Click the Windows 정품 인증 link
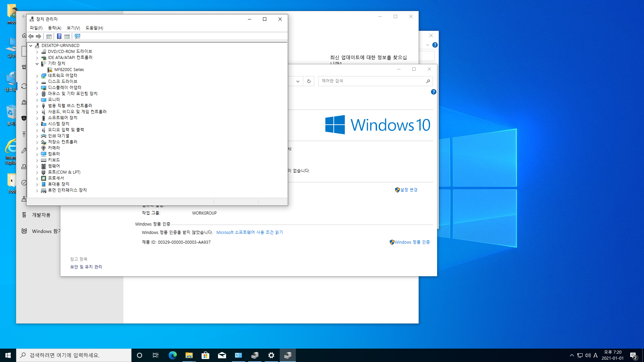 412,242
